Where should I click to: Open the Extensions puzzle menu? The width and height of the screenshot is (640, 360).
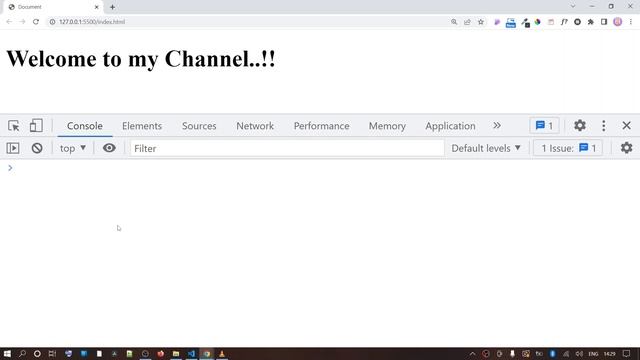click(x=591, y=22)
